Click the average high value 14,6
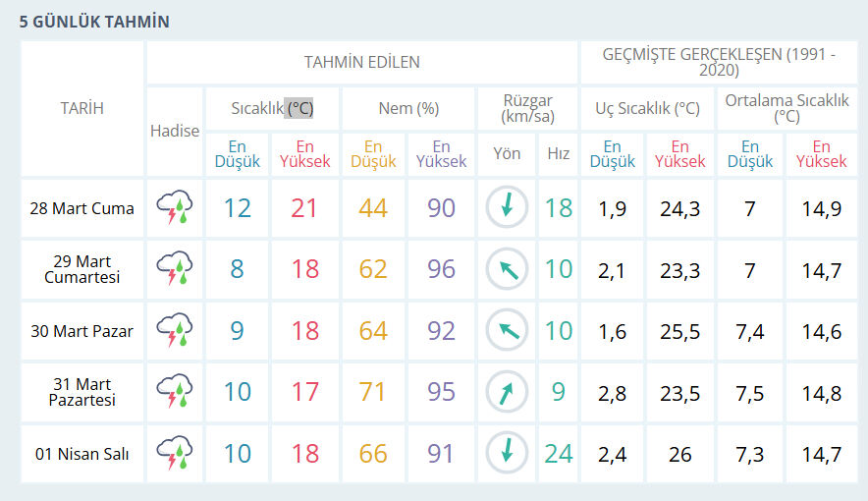 coord(822,332)
